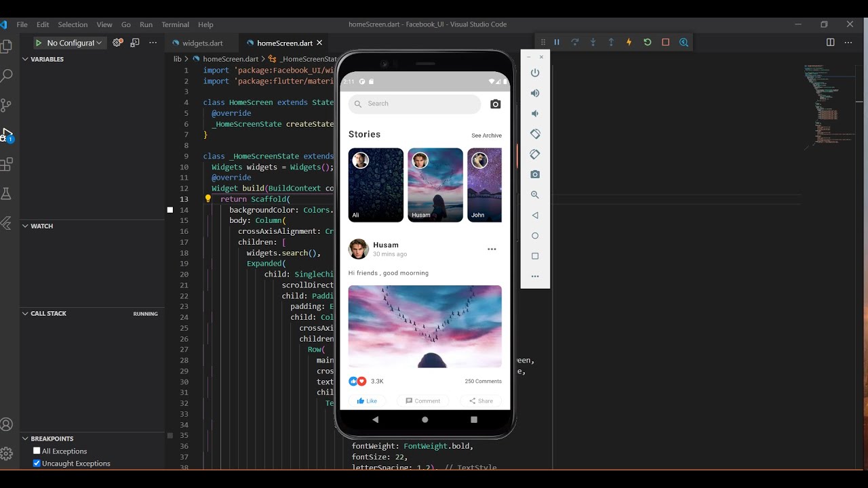Screen dimensions: 868x488
Task: Click the emulator volume up button
Action: 535,93
